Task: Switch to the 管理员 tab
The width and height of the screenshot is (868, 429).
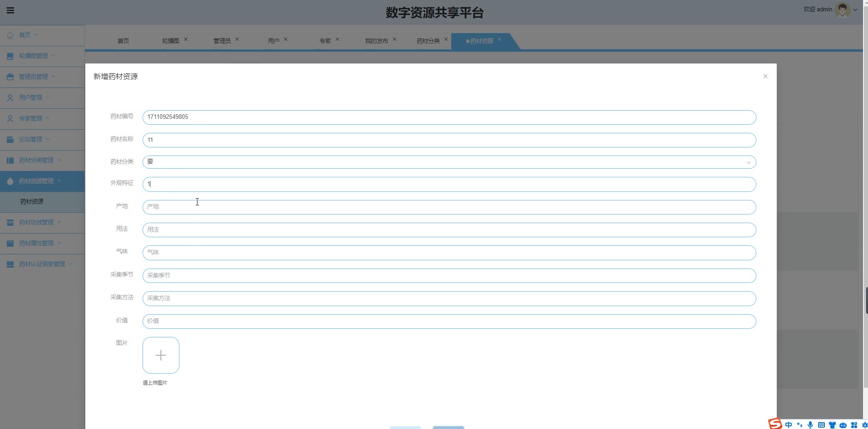Action: point(222,41)
